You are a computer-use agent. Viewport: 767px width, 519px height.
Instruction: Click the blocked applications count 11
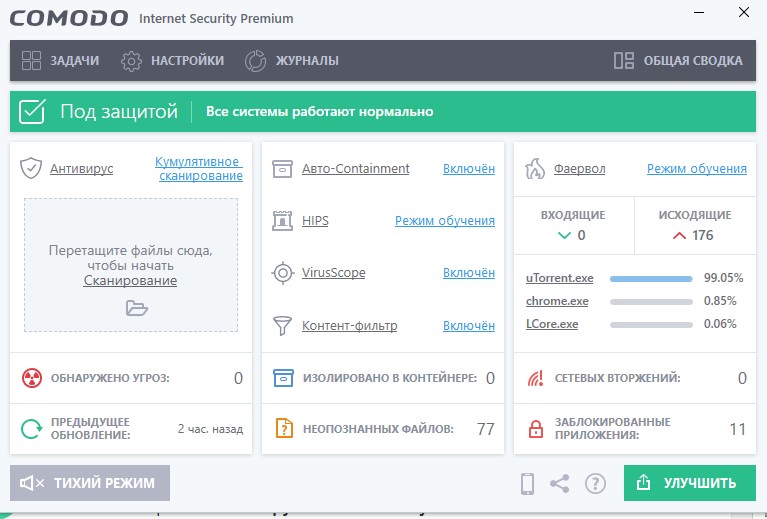[x=738, y=429]
